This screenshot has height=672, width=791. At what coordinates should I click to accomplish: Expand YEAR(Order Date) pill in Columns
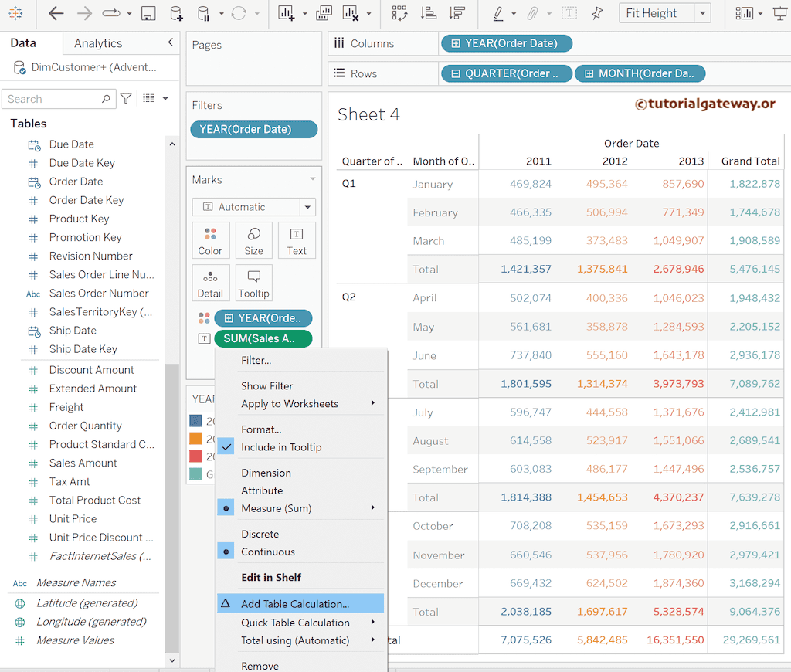[x=456, y=43]
